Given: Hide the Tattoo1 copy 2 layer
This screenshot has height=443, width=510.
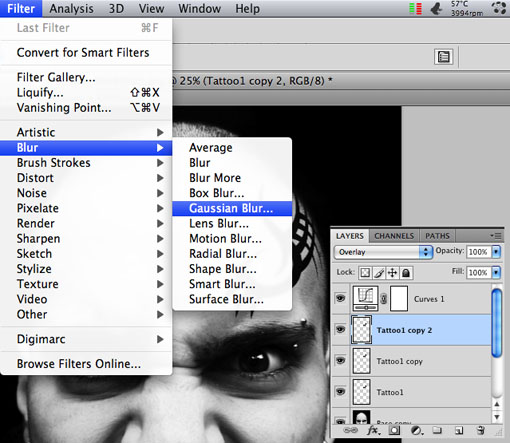Looking at the screenshot, I should tap(340, 330).
